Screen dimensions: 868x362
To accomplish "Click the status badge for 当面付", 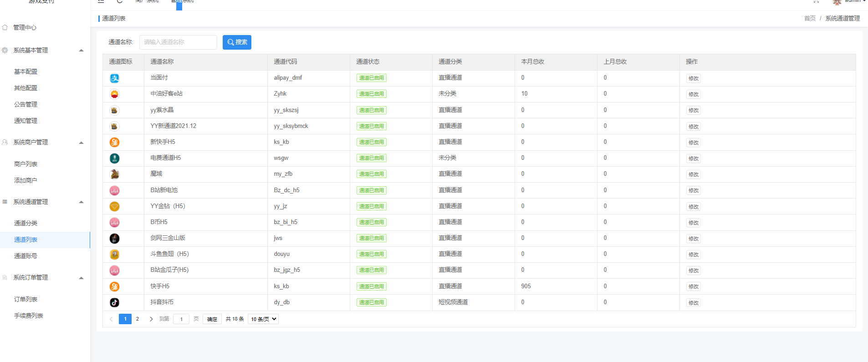I will tap(371, 78).
